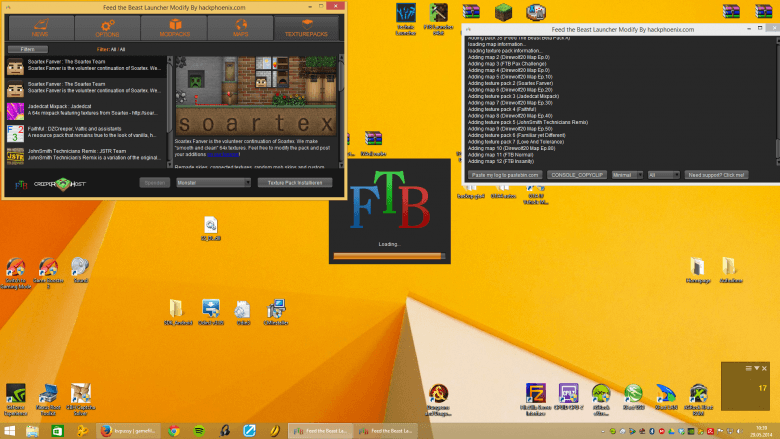Screen dimensions: 780x439
Task: Go to the MAPS tab
Action: 240,28
